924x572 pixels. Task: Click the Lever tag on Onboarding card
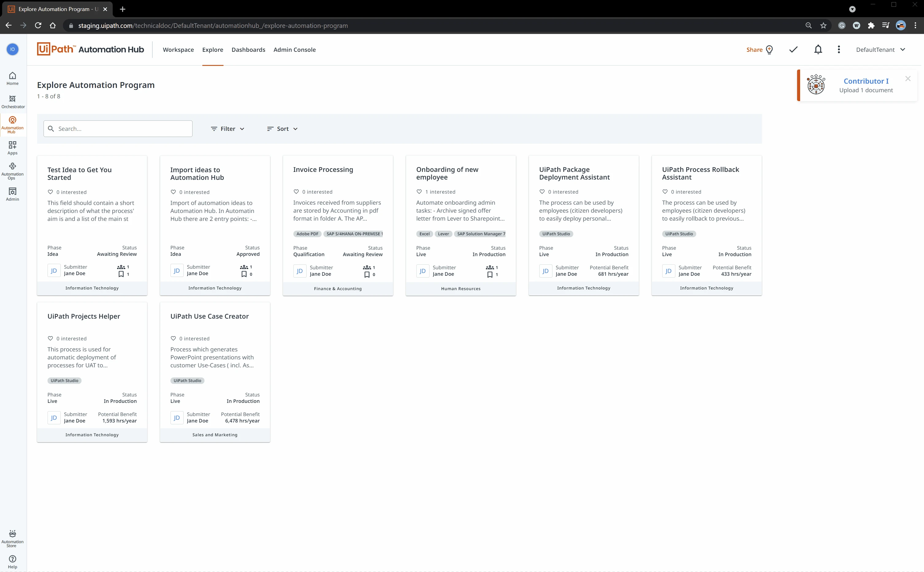click(443, 234)
